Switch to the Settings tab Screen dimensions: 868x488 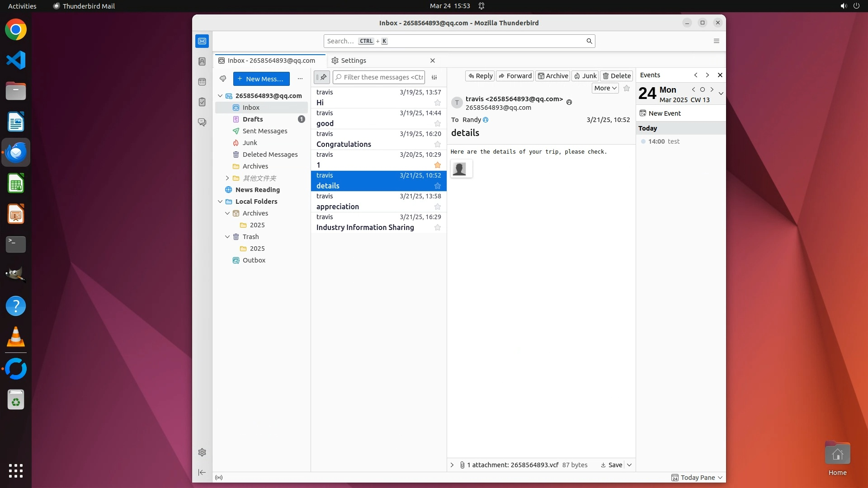354,61
